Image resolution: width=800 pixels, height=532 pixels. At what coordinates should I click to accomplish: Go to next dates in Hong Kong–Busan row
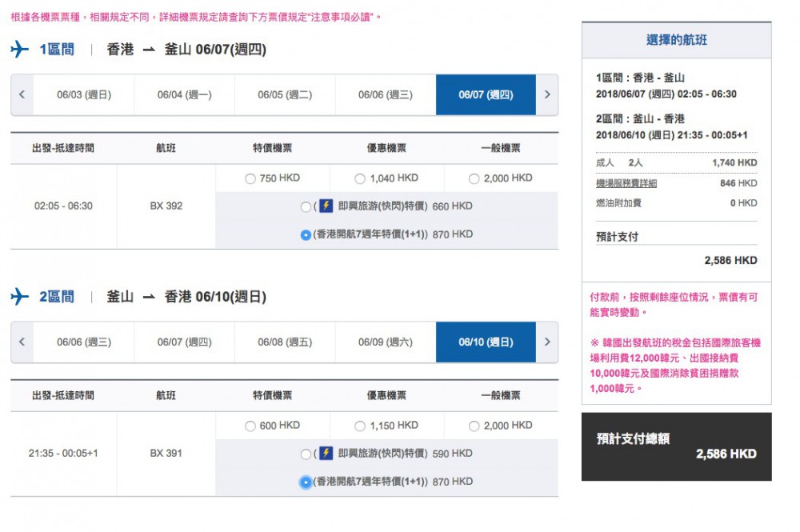[x=547, y=94]
